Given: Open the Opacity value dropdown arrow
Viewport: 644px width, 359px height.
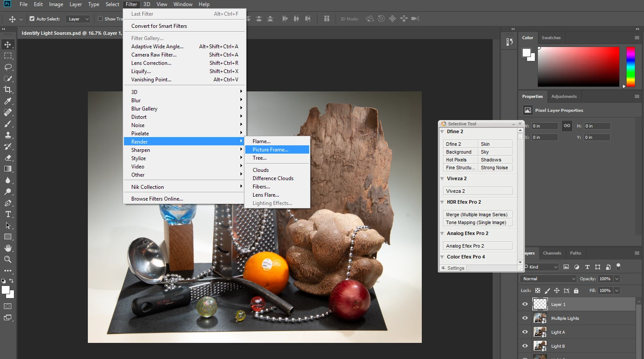Looking at the screenshot, I should pos(617,278).
